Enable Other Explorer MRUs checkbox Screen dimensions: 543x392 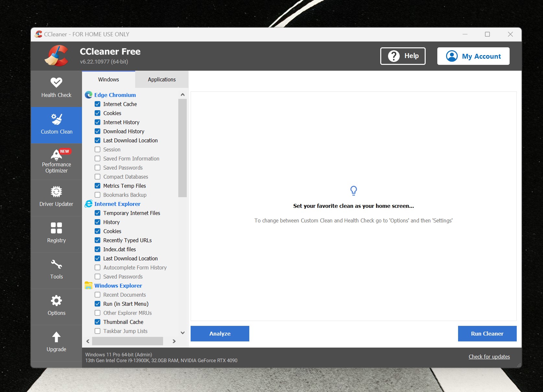pyautogui.click(x=97, y=313)
